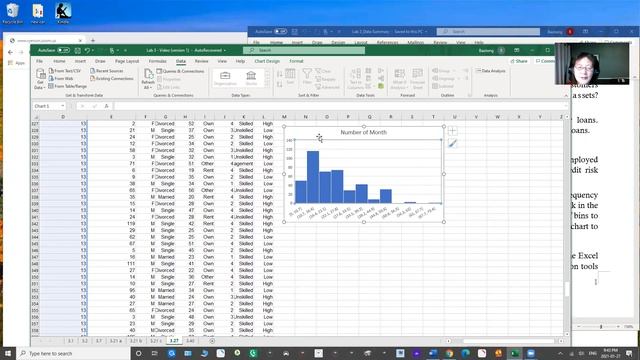Click the Share button in Excel
This screenshot has width=640, height=360.
coord(519,61)
